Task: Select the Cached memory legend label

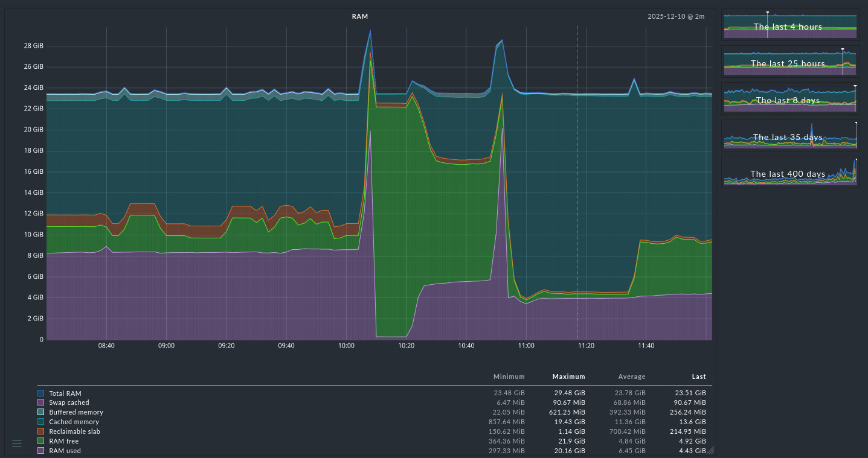Action: pyautogui.click(x=74, y=422)
